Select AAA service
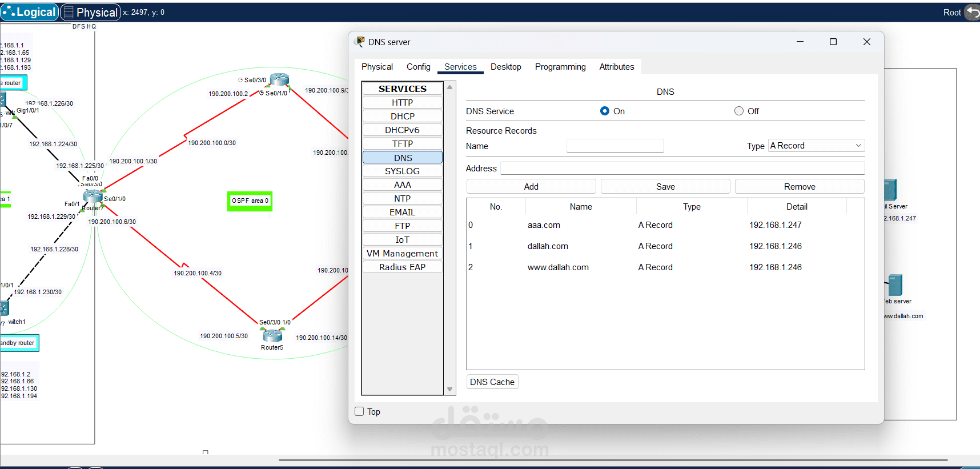The width and height of the screenshot is (980, 469). pos(403,185)
